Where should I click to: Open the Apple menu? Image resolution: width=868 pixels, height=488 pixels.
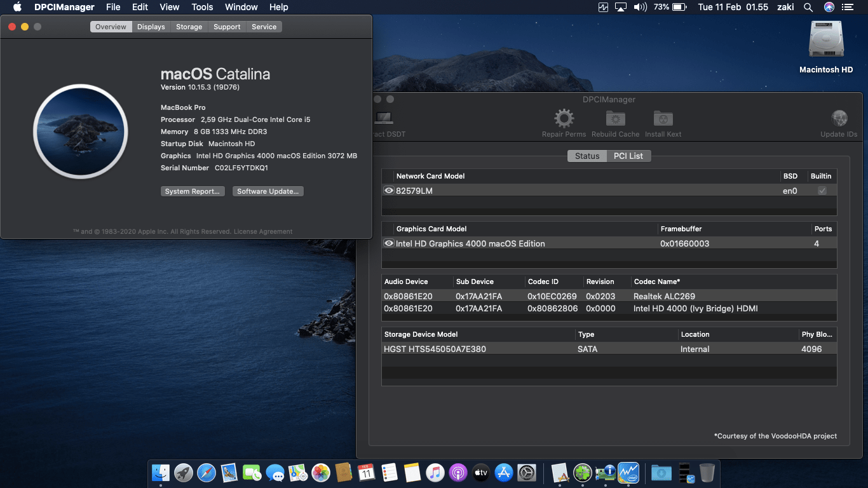17,7
